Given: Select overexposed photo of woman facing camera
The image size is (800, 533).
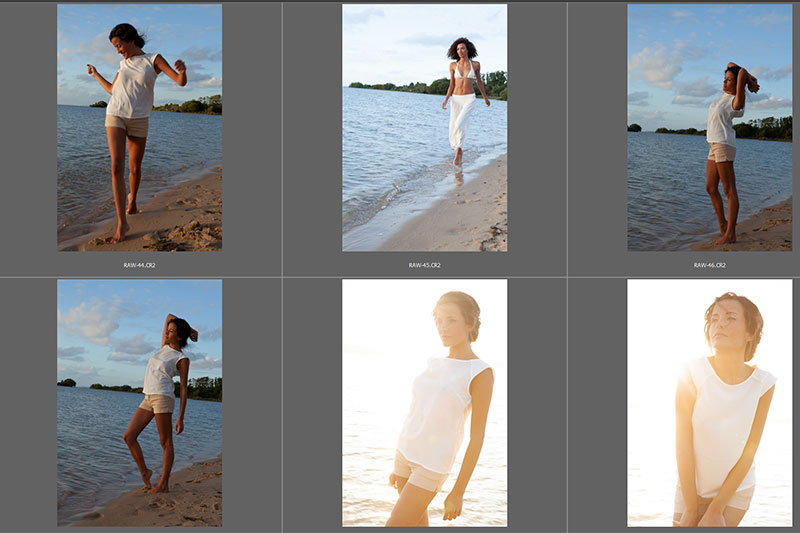Looking at the screenshot, I should coord(710,402).
